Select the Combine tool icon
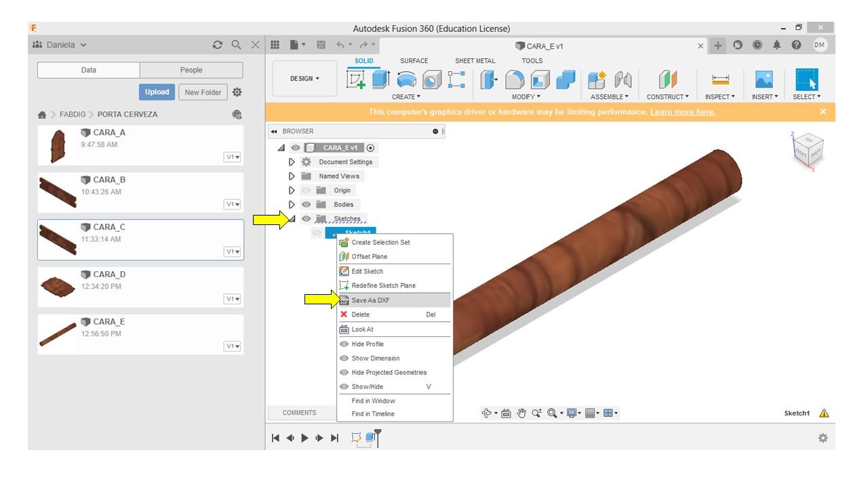Viewport: 868px width, 488px height. (566, 80)
